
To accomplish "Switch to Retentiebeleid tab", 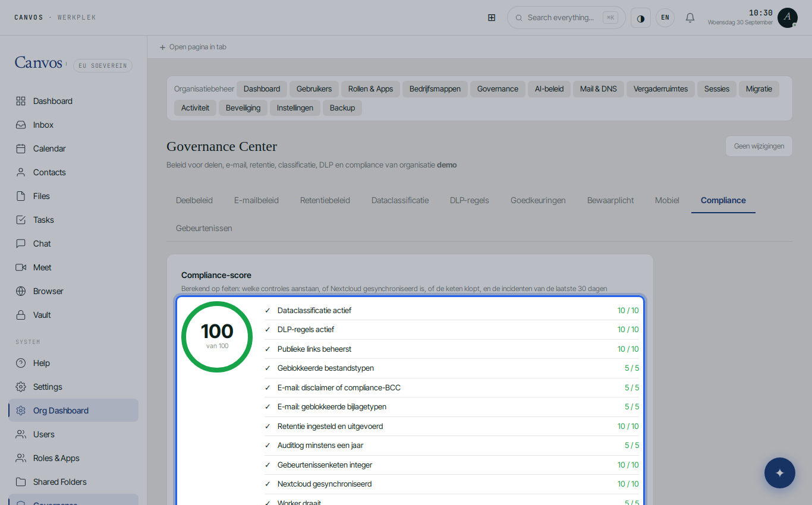I will pos(325,200).
